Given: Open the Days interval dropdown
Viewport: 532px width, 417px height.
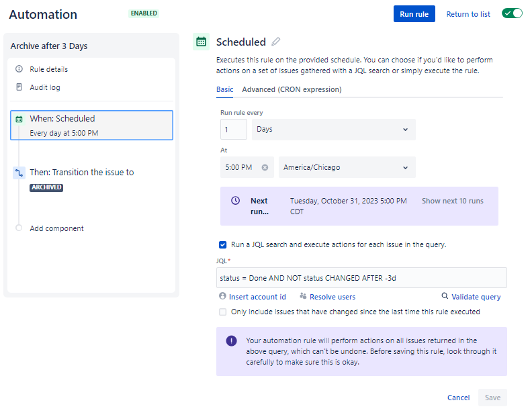Looking at the screenshot, I should coord(333,129).
